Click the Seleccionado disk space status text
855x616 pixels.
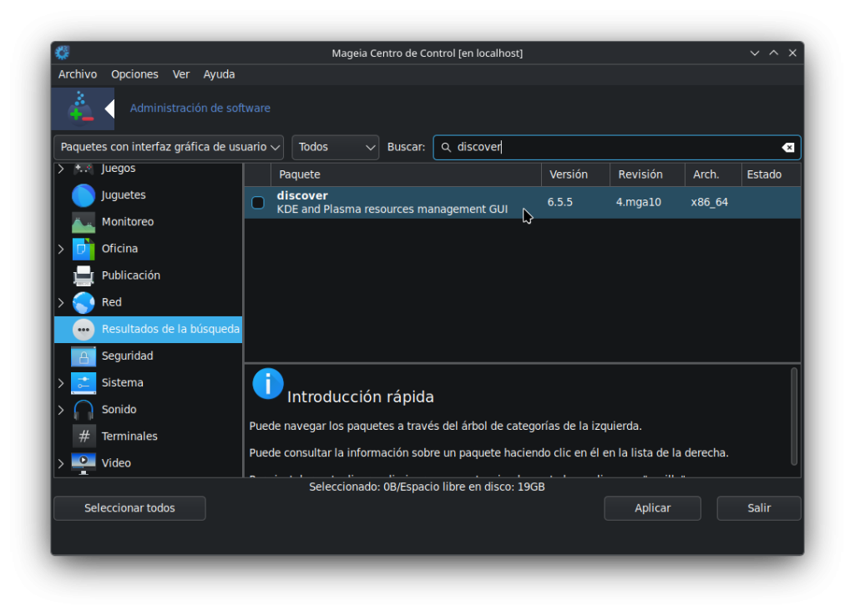pos(427,487)
